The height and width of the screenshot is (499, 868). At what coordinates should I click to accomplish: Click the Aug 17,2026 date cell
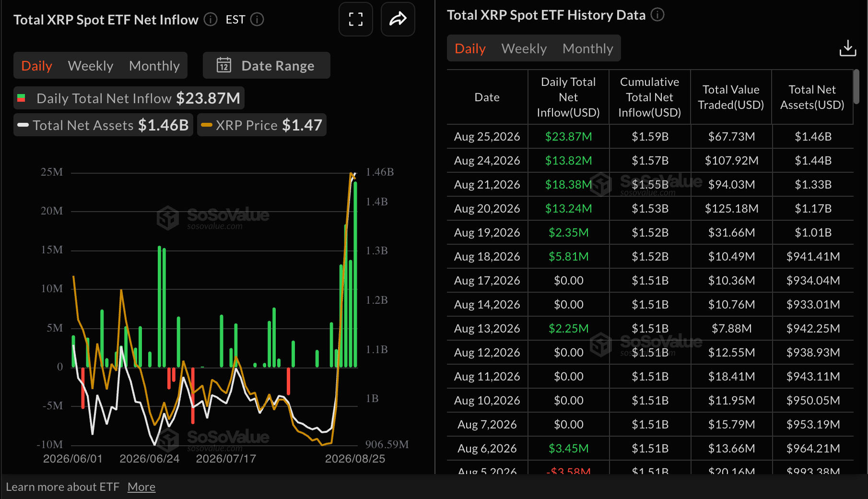(x=487, y=280)
